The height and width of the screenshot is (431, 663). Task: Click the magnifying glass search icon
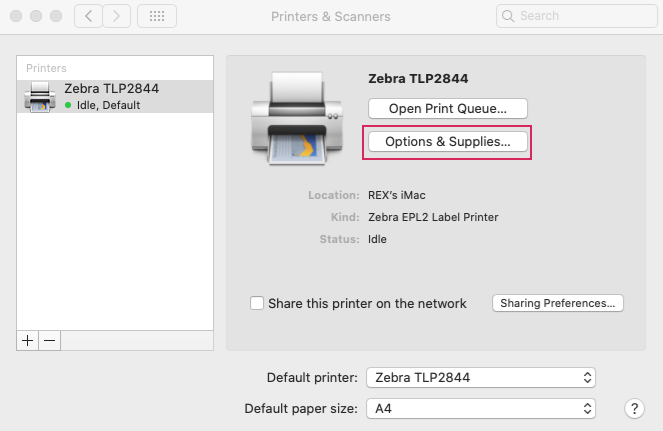(x=508, y=16)
